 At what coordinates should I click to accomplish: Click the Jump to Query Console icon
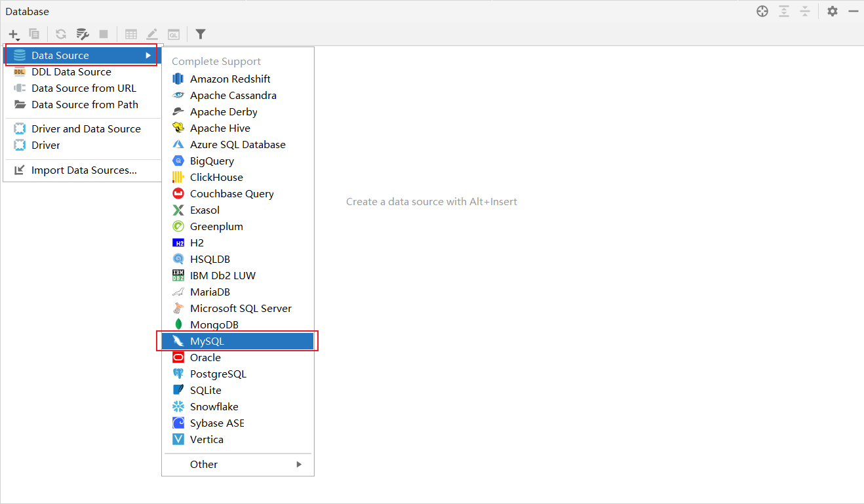tap(173, 34)
